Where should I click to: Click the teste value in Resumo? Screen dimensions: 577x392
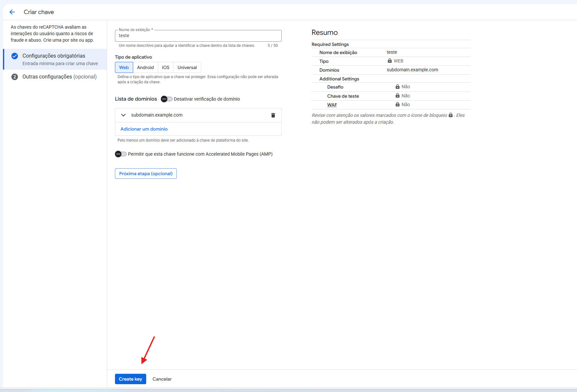[x=392, y=52]
